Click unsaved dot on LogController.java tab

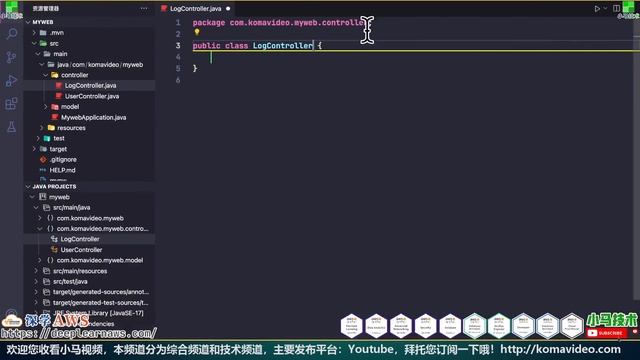pyautogui.click(x=228, y=8)
